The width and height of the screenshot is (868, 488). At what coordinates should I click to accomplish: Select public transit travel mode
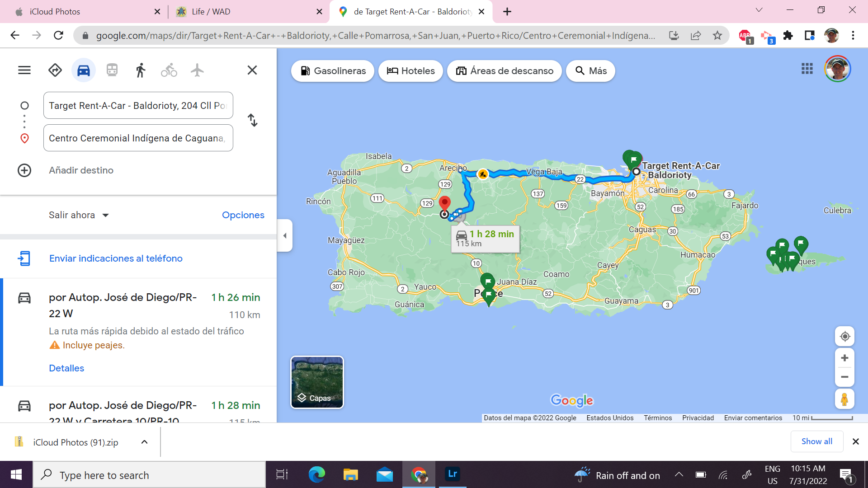pyautogui.click(x=112, y=70)
